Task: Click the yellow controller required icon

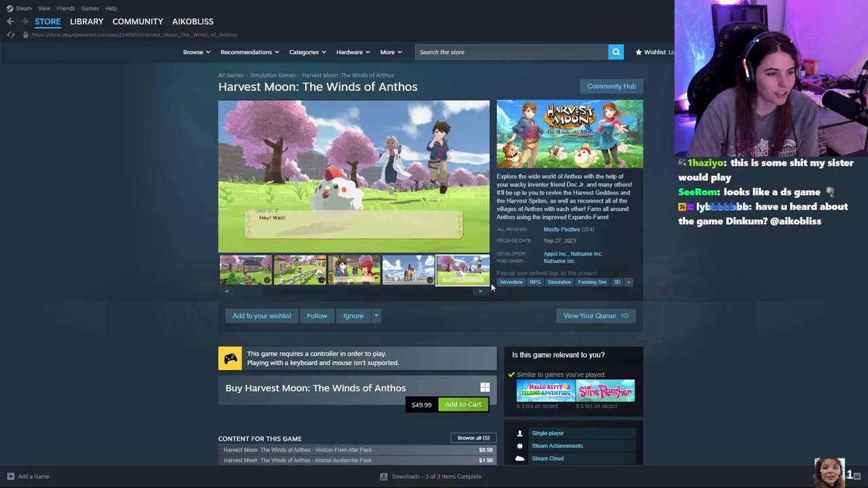Action: (230, 359)
